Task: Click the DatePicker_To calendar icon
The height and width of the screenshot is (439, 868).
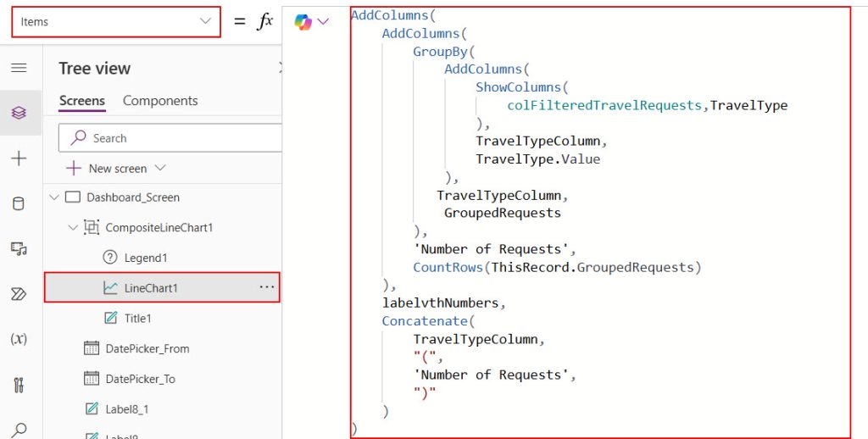Action: coord(92,379)
